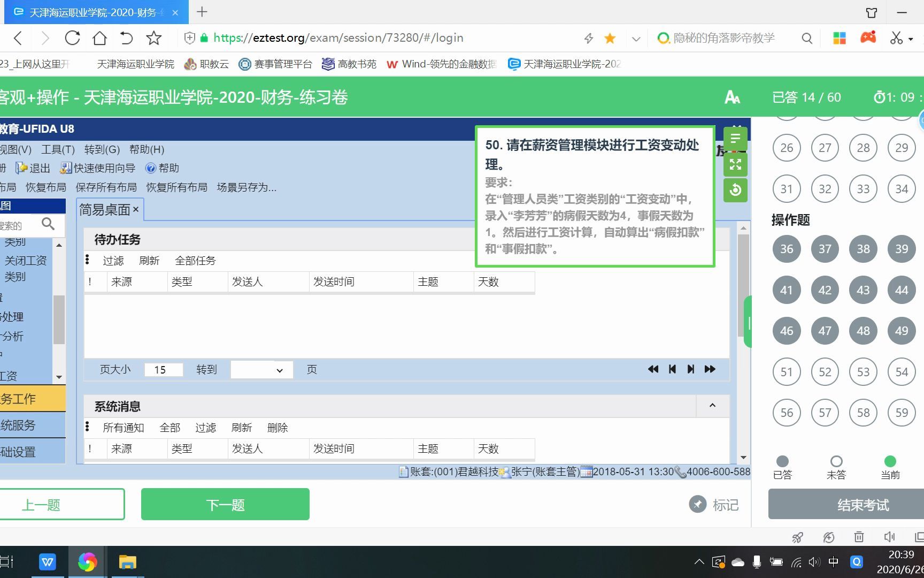The height and width of the screenshot is (578, 924).
Task: Click 结束考试 button
Action: pyautogui.click(x=846, y=504)
